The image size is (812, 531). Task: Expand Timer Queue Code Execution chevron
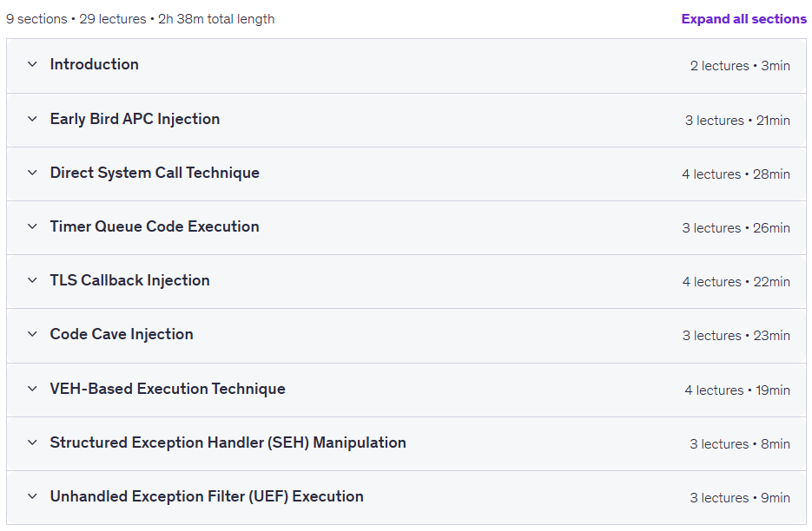tap(32, 226)
